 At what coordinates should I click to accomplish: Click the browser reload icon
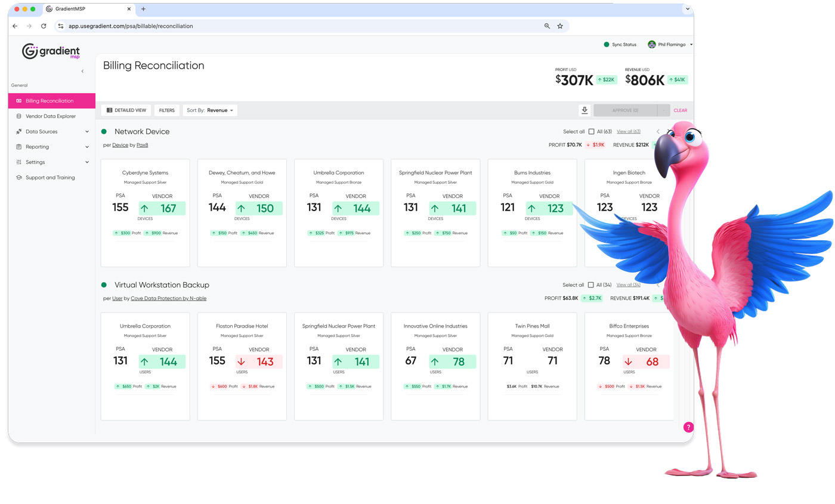click(44, 26)
